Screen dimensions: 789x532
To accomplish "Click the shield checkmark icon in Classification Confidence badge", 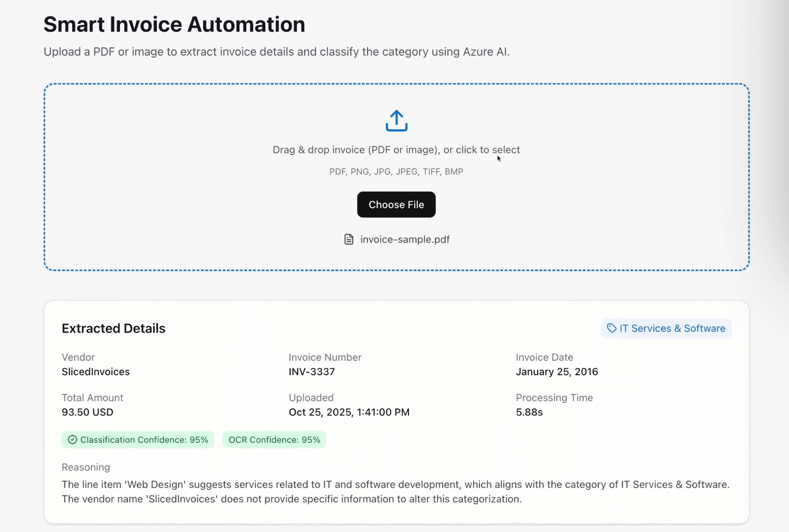I will [72, 440].
